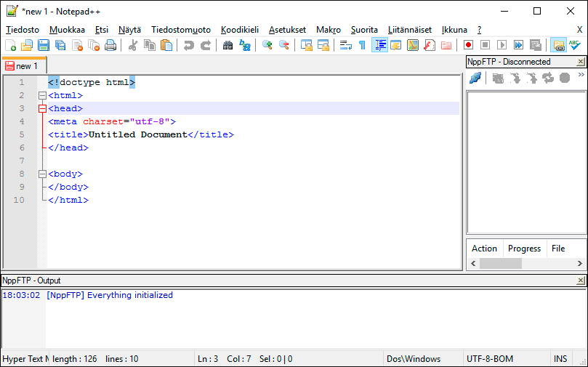Select the new 1 document tab
Viewport: 588px width, 367px height.
[x=25, y=66]
